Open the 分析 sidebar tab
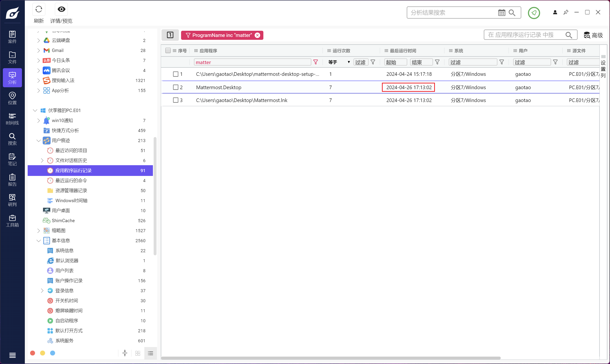610x364 pixels. pos(12,78)
